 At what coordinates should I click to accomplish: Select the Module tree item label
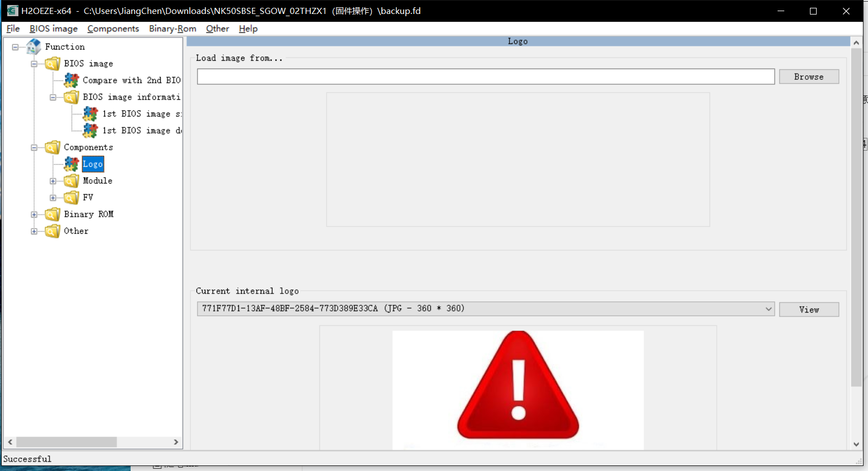click(98, 181)
